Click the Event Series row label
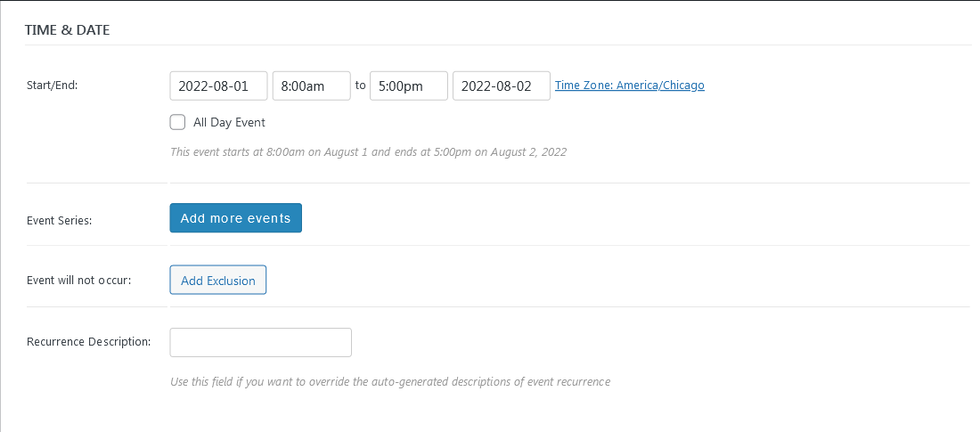 (x=61, y=218)
